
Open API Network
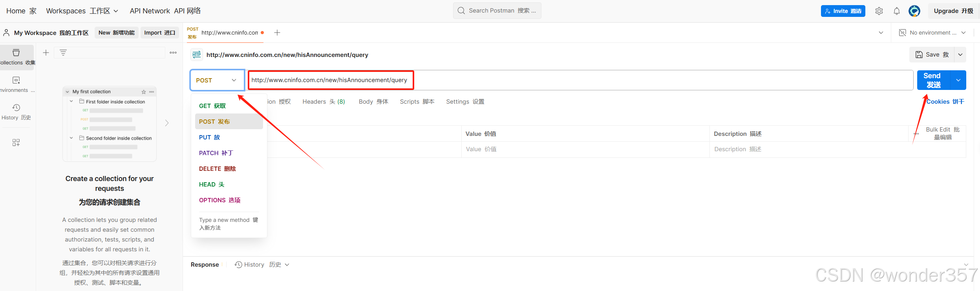165,11
